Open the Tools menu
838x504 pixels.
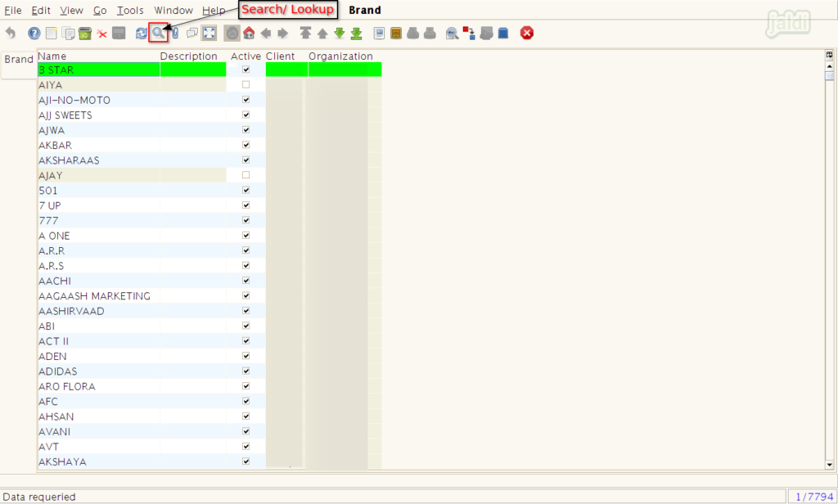pyautogui.click(x=130, y=11)
